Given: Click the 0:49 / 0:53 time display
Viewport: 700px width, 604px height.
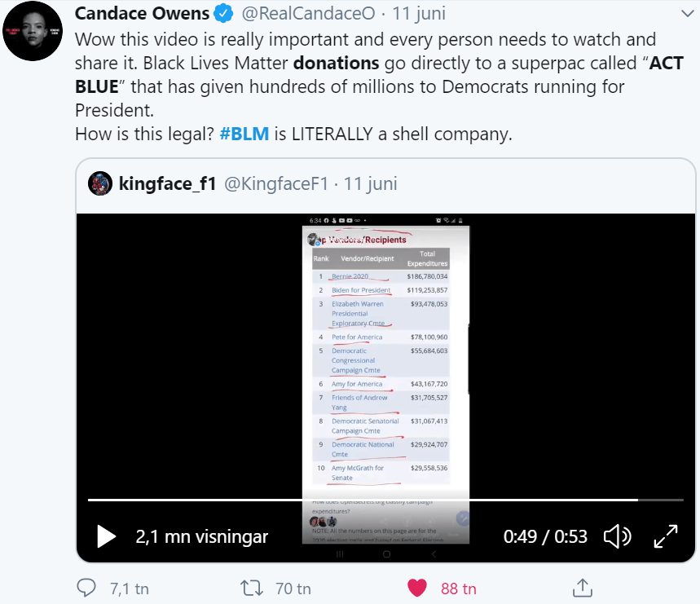Looking at the screenshot, I should (545, 536).
